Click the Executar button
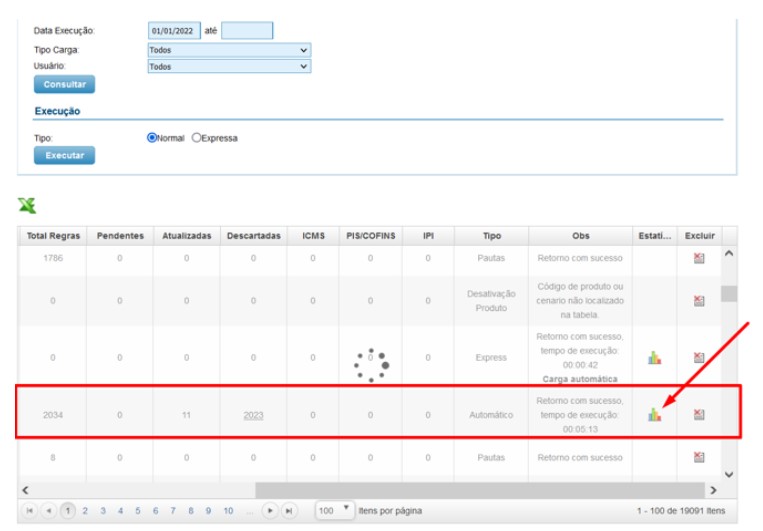Viewport: 763px width, 531px height. tap(64, 155)
